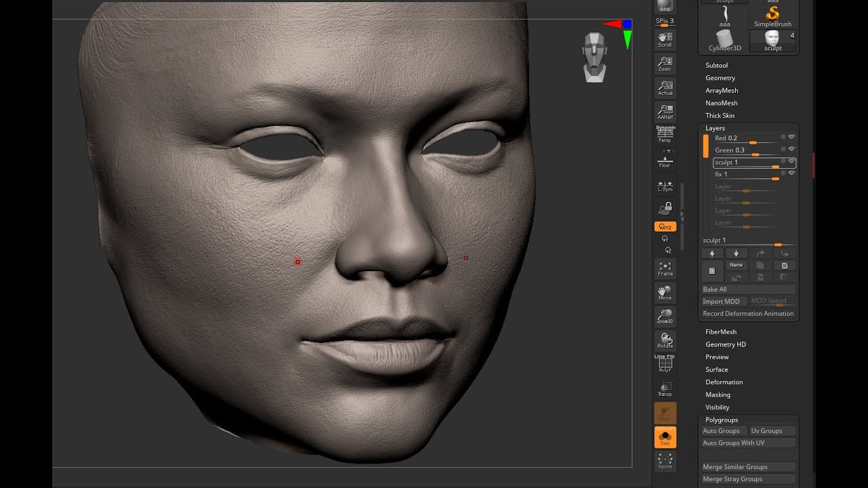Expand the Thick Skin section

pos(719,115)
